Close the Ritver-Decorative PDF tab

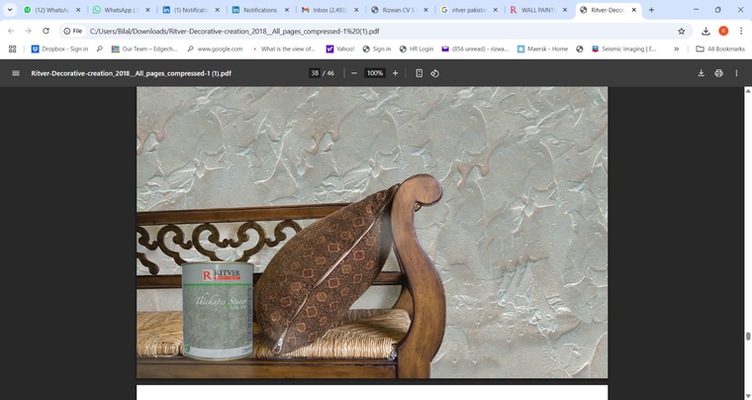click(634, 10)
